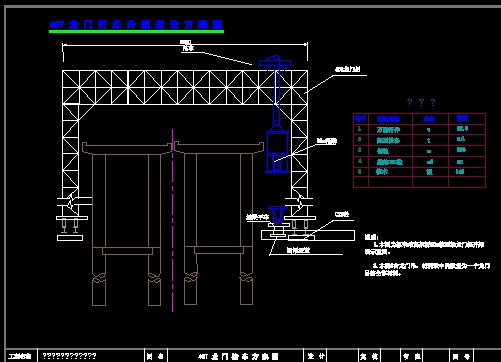The image size is (501, 362).
Task: Pick the magenta dashed centerline between piers
Action: tap(173, 220)
